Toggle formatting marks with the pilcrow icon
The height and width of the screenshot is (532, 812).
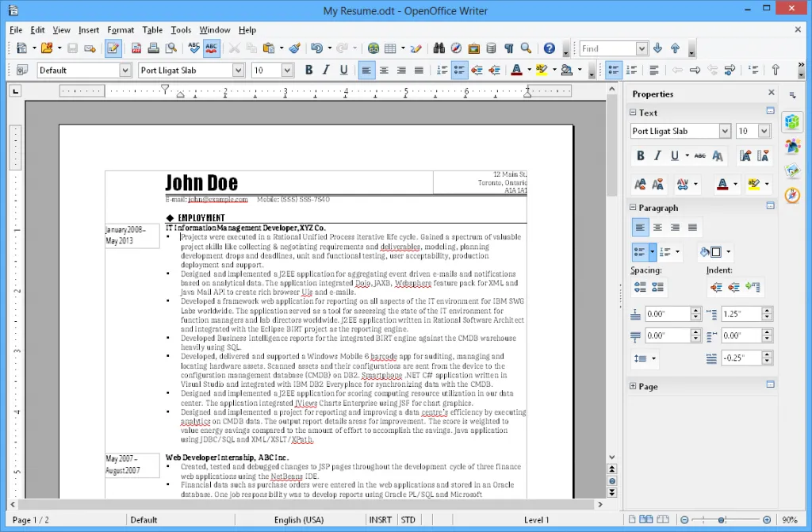(x=509, y=48)
